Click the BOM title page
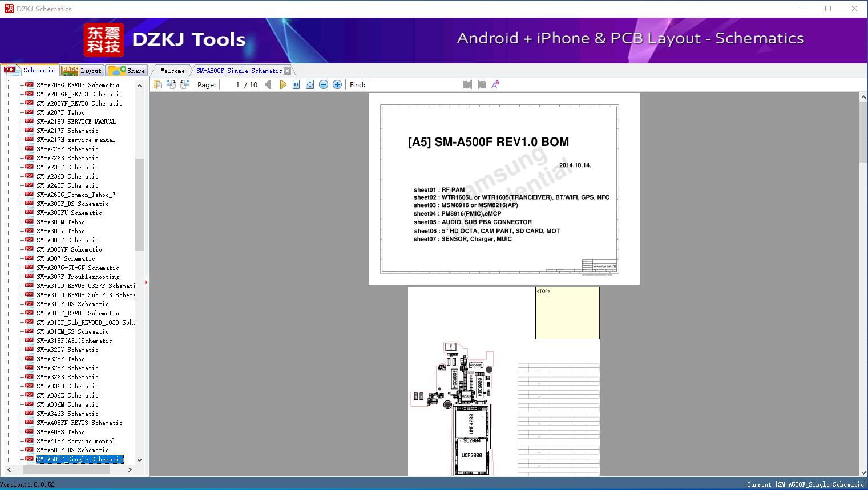The height and width of the screenshot is (490, 868). coord(504,189)
